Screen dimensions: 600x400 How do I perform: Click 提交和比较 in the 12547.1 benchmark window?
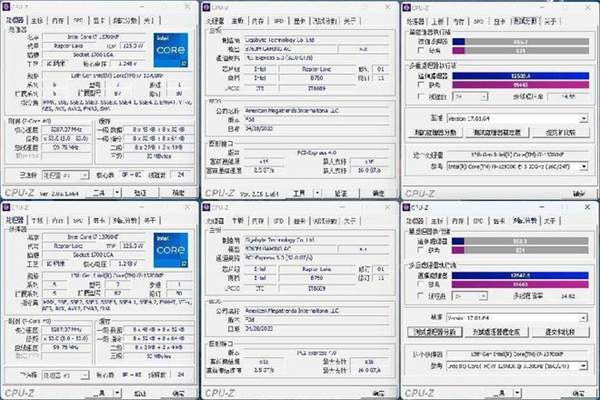pos(560,332)
